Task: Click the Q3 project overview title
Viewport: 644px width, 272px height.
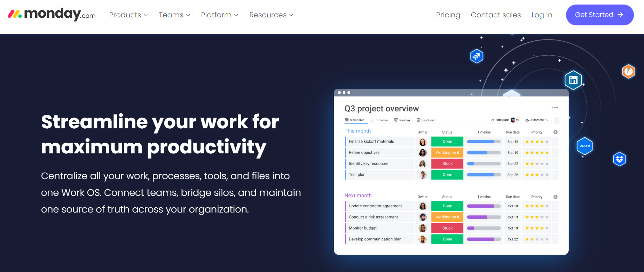Action: [382, 109]
